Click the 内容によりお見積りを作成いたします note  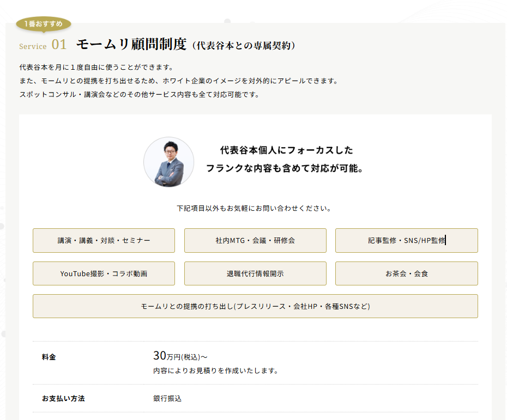pyautogui.click(x=216, y=371)
